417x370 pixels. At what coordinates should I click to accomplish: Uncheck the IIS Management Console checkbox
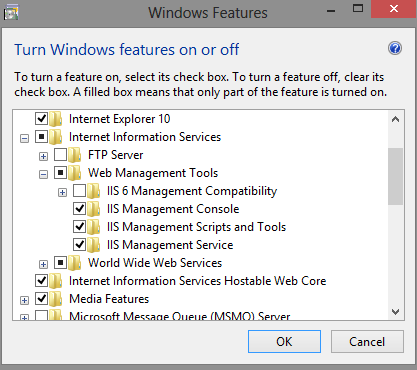pyautogui.click(x=79, y=209)
